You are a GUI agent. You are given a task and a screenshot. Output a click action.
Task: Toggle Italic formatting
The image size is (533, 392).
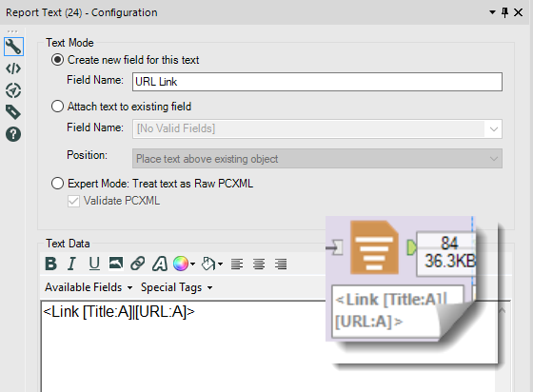(x=71, y=264)
